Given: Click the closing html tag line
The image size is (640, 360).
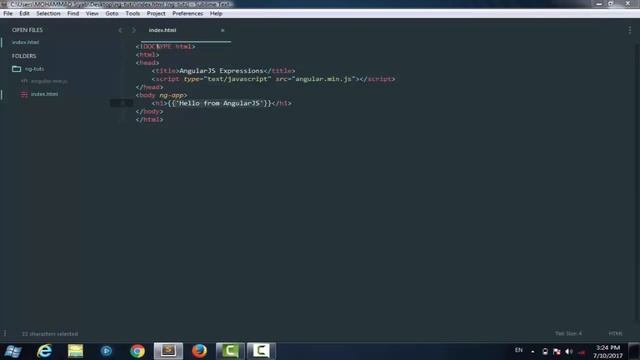Looking at the screenshot, I should (149, 120).
